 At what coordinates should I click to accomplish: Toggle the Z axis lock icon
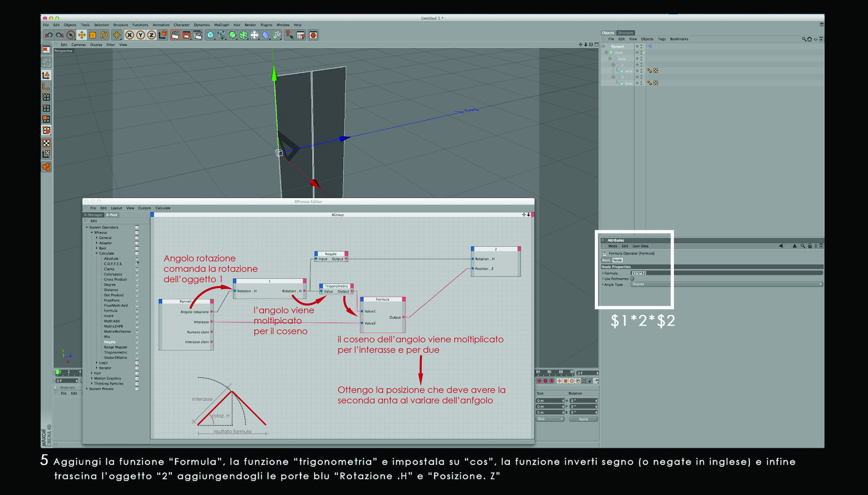click(x=152, y=35)
